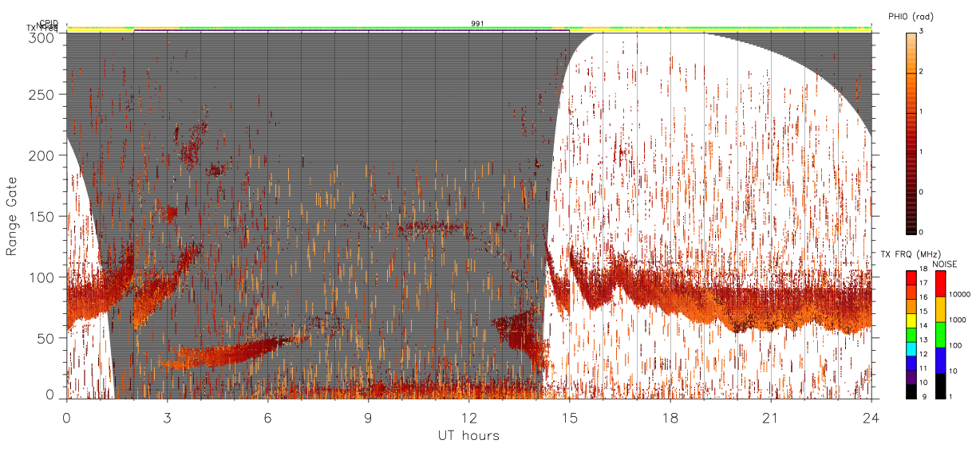The image size is (980, 452).
Task: Click the '991' CPID value
Action: coord(476,24)
